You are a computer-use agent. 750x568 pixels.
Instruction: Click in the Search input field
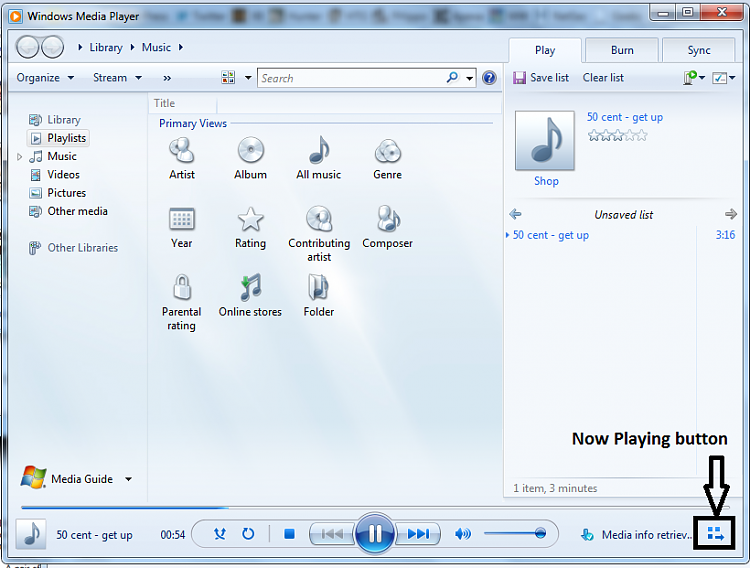[352, 78]
